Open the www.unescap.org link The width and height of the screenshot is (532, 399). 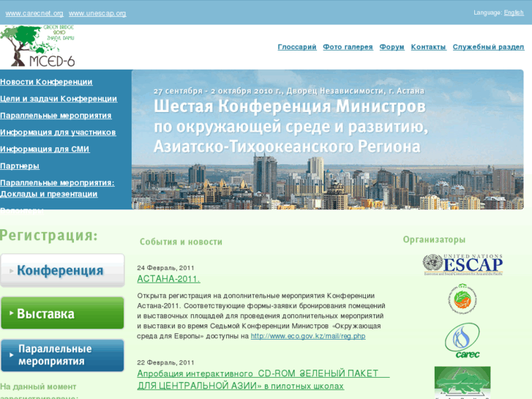click(97, 14)
